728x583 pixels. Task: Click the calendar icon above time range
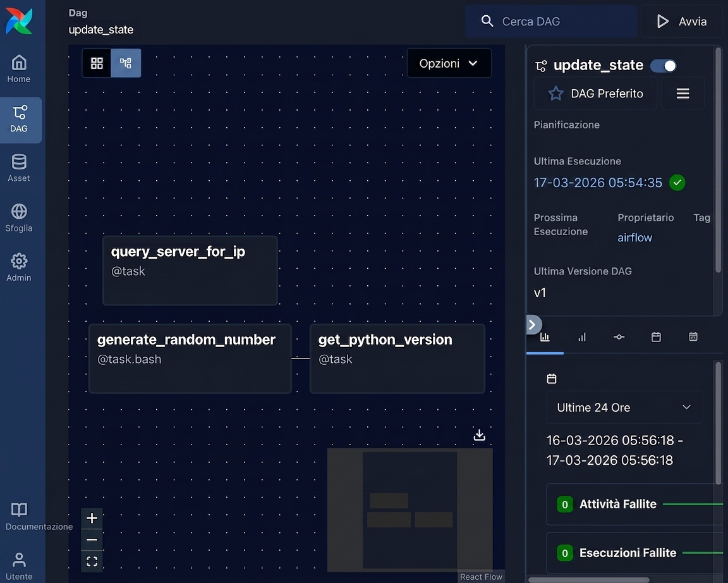coord(552,379)
